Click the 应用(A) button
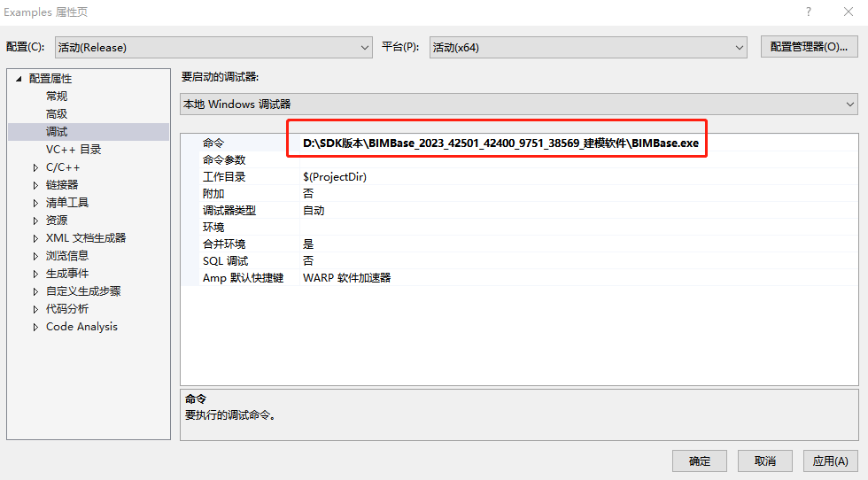The width and height of the screenshot is (868, 480). tap(831, 461)
